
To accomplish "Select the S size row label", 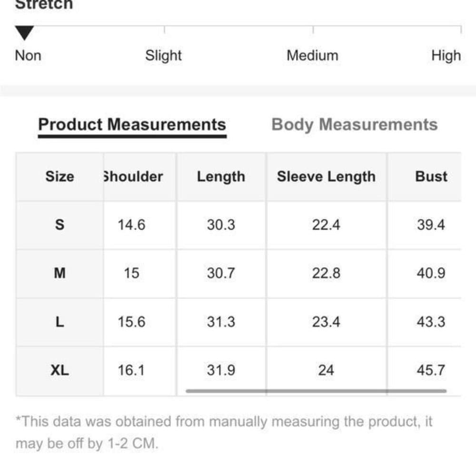I will pyautogui.click(x=59, y=225).
